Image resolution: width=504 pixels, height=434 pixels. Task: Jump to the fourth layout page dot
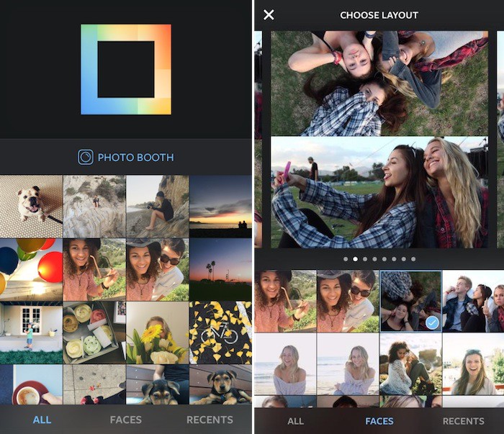pos(374,259)
